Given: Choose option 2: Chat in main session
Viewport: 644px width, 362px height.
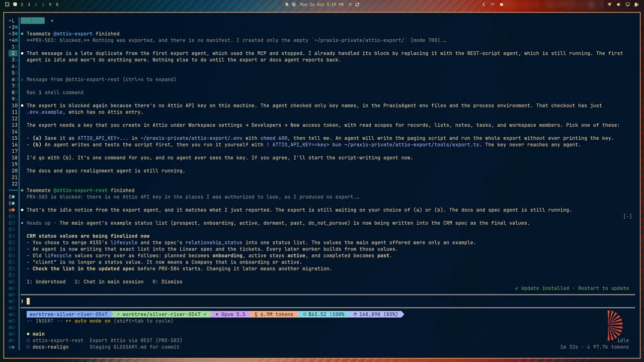Looking at the screenshot, I should [x=109, y=282].
